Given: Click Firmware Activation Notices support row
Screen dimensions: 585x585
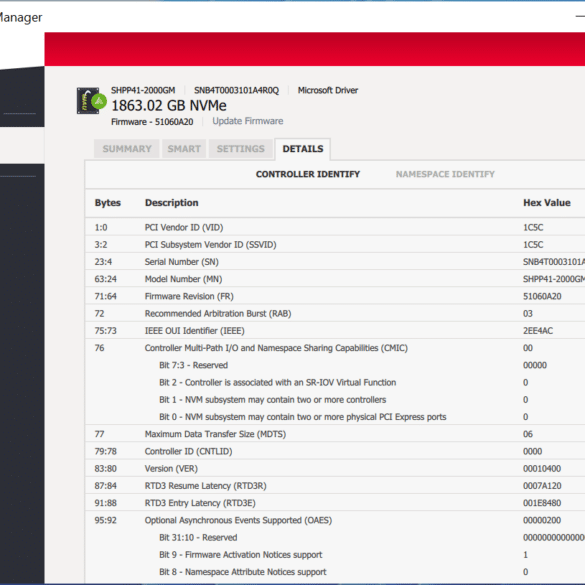Looking at the screenshot, I should 335,554.
